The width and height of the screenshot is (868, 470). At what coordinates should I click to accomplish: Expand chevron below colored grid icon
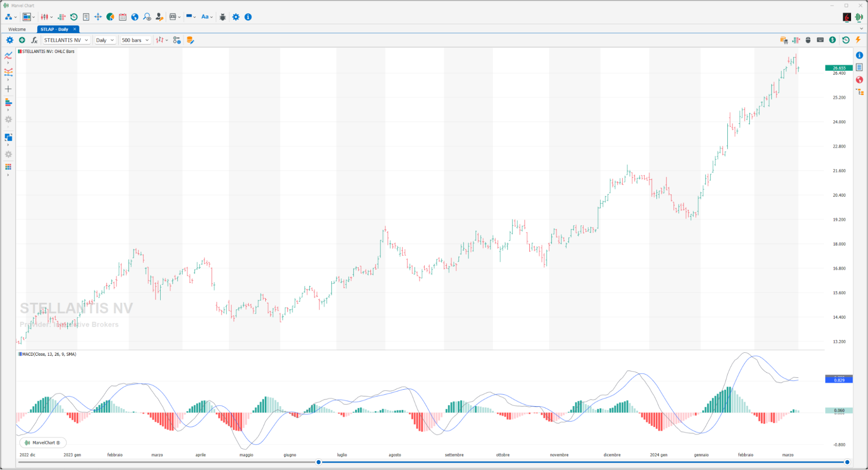tap(8, 175)
